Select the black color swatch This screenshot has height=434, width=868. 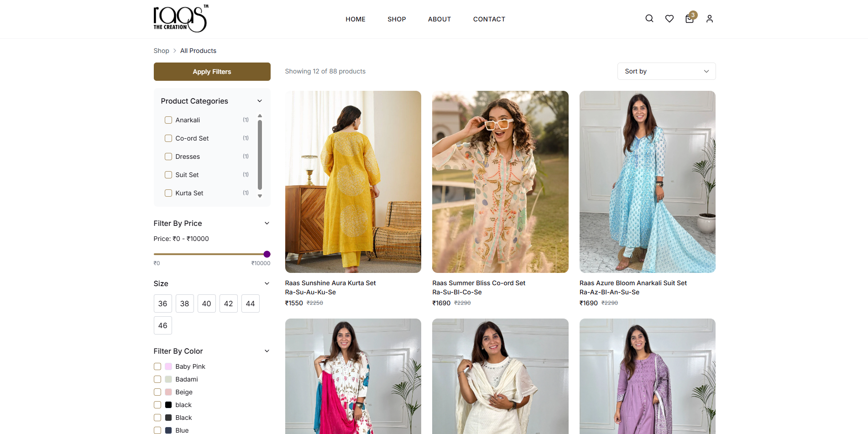[168, 405]
